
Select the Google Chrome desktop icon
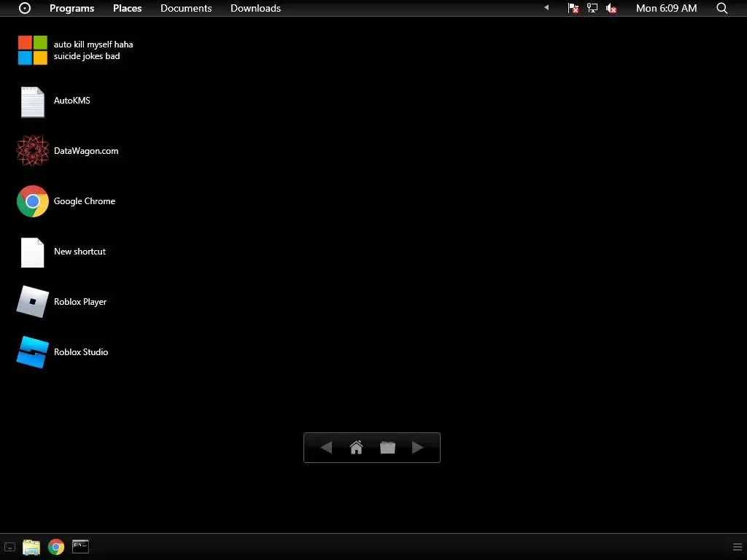(32, 201)
